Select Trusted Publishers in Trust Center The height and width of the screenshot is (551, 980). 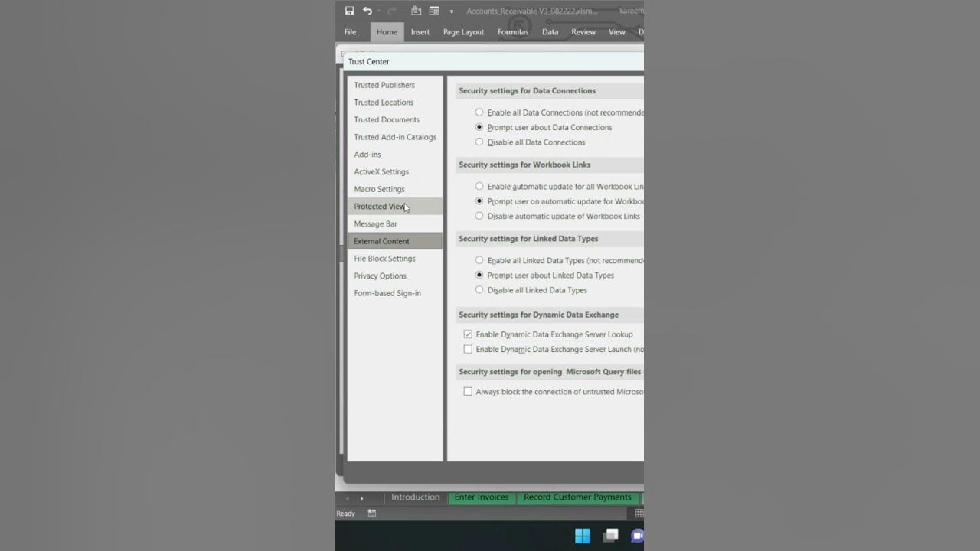pos(395,85)
